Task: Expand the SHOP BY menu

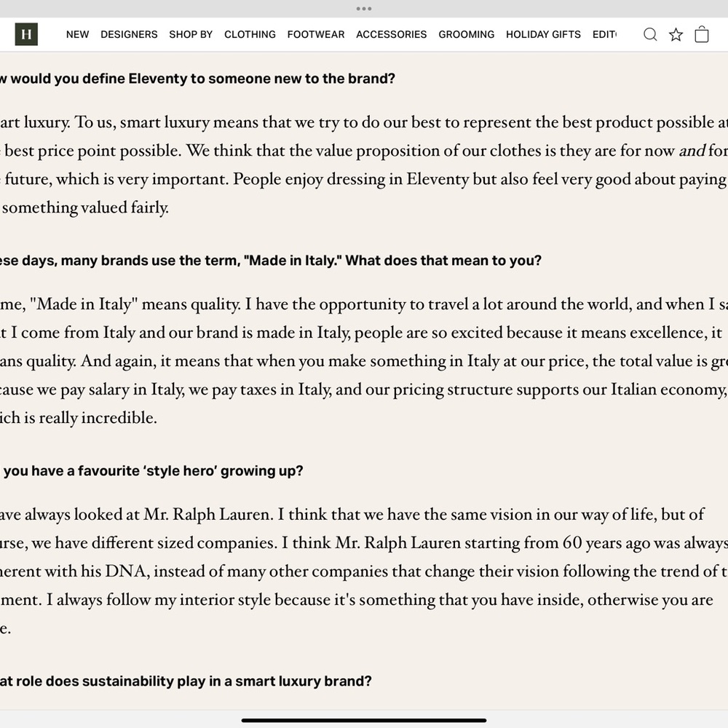Action: 191,34
